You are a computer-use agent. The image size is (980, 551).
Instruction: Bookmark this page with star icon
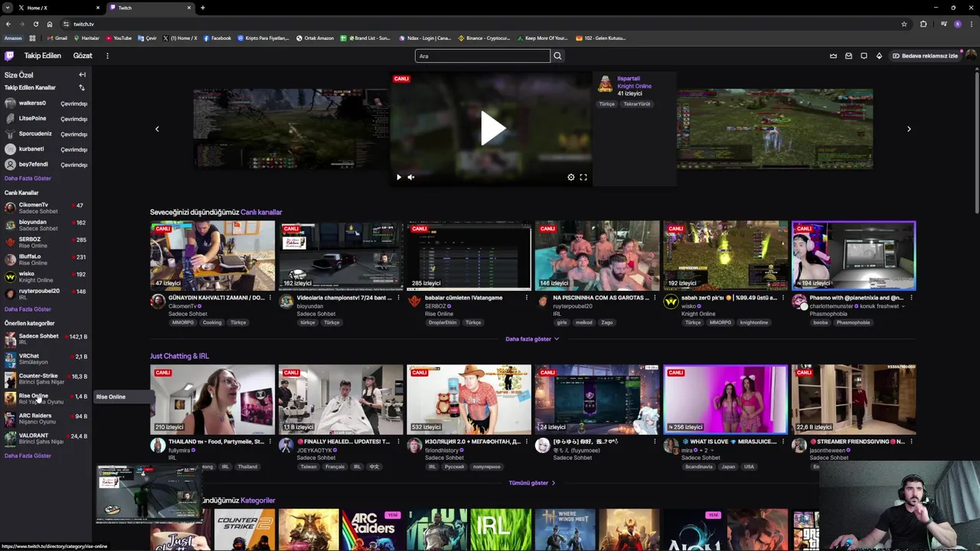pos(904,24)
